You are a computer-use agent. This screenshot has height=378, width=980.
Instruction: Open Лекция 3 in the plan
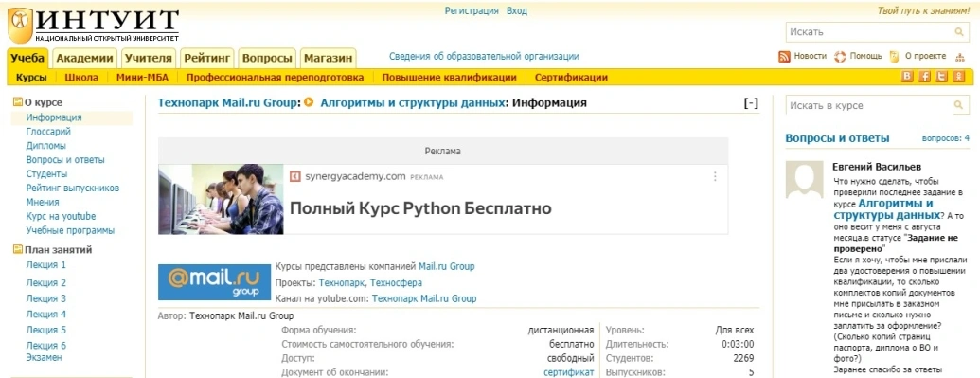46,298
